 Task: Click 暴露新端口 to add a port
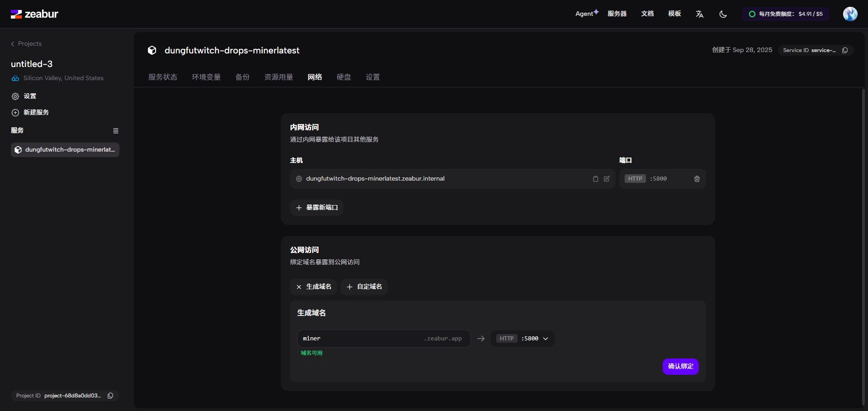coord(317,208)
